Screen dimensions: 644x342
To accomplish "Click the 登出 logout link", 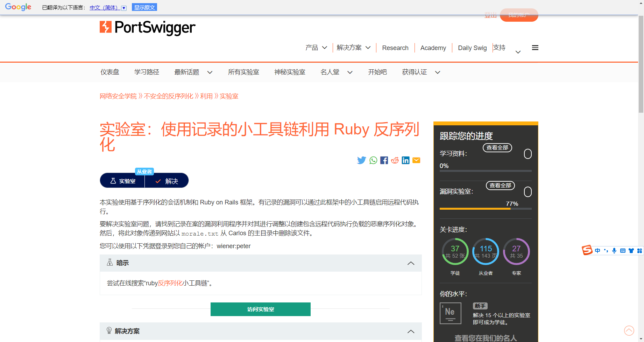I will pyautogui.click(x=490, y=15).
